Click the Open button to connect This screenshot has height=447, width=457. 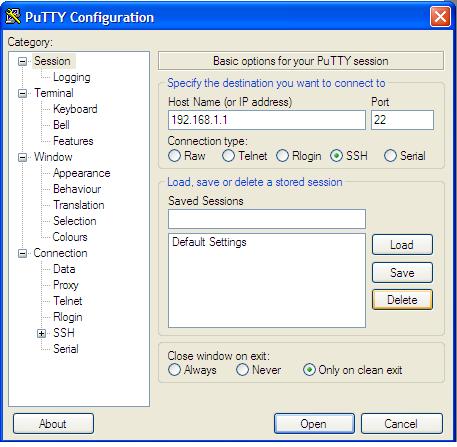(x=314, y=424)
